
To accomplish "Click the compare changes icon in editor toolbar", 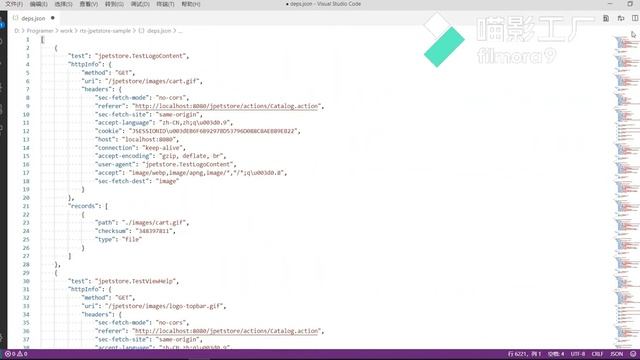I will 621,18.
